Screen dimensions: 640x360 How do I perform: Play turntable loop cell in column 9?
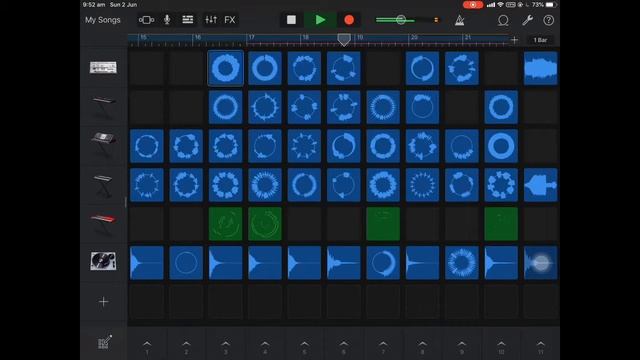[x=462, y=262]
